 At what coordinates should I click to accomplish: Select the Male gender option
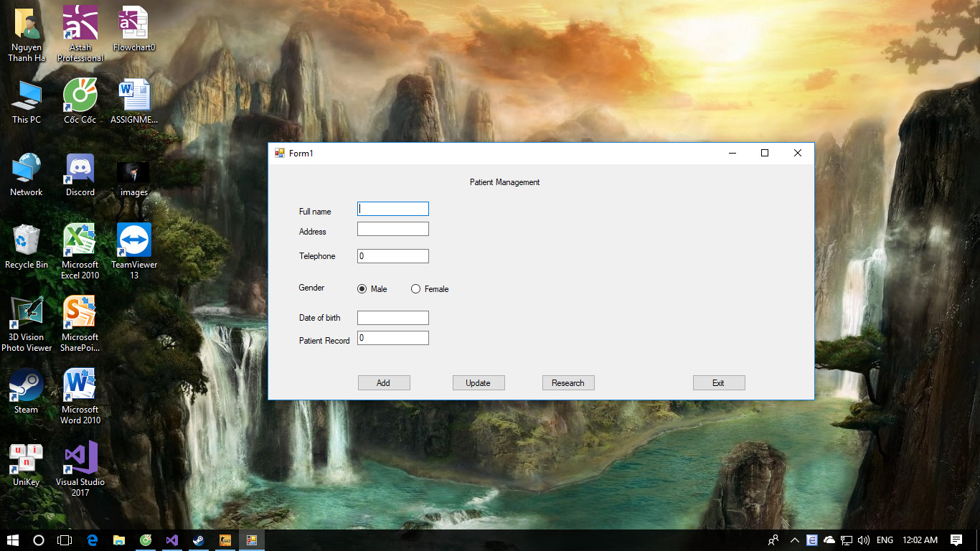click(x=361, y=288)
